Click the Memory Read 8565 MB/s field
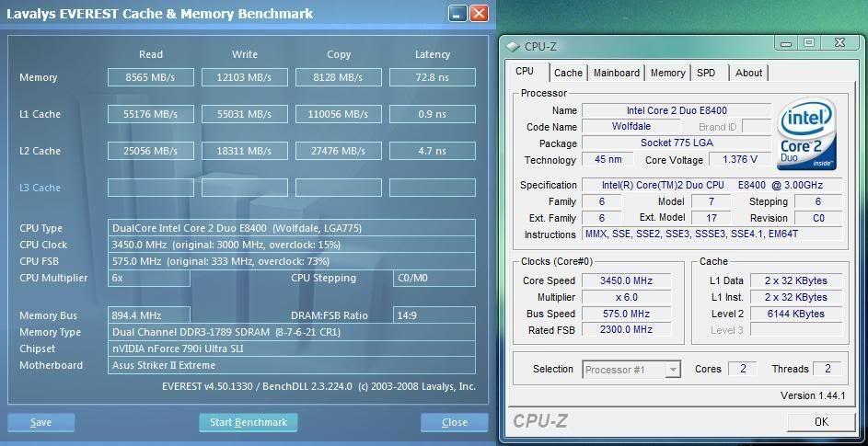This screenshot has height=446, width=868. [x=150, y=77]
